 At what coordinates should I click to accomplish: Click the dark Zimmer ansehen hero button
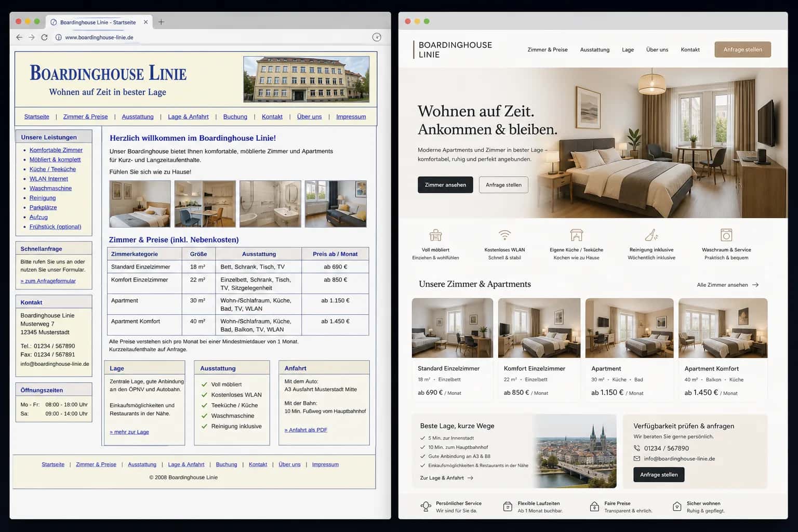pos(445,185)
